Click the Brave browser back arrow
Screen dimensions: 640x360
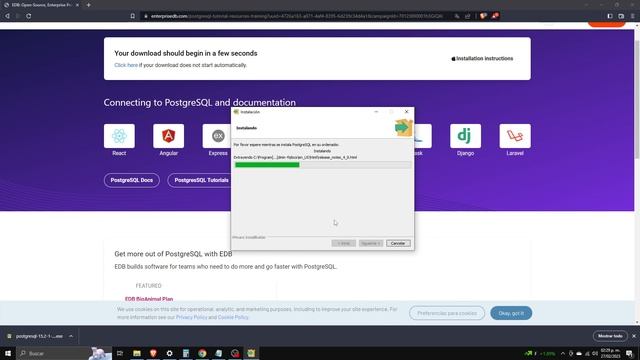(x=7, y=16)
